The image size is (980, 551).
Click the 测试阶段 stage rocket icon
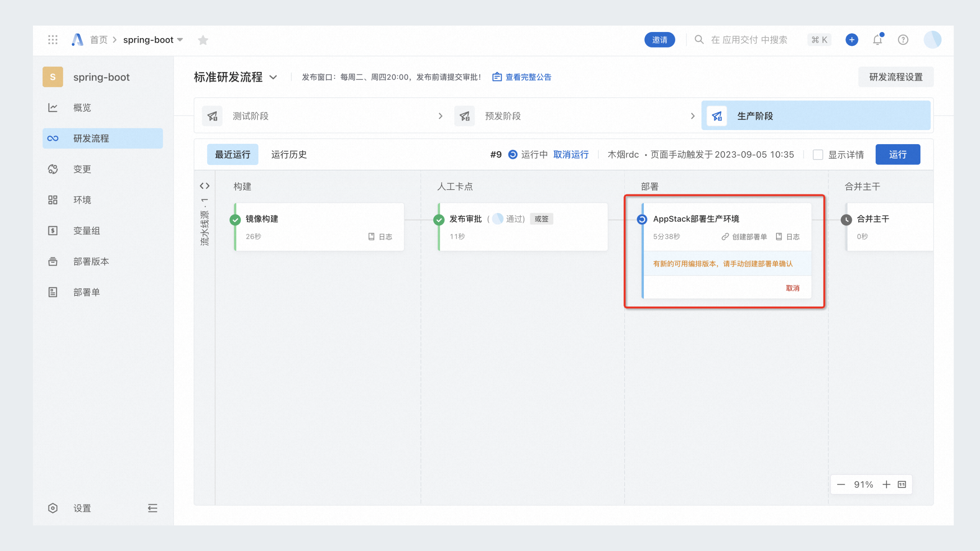[x=212, y=116]
